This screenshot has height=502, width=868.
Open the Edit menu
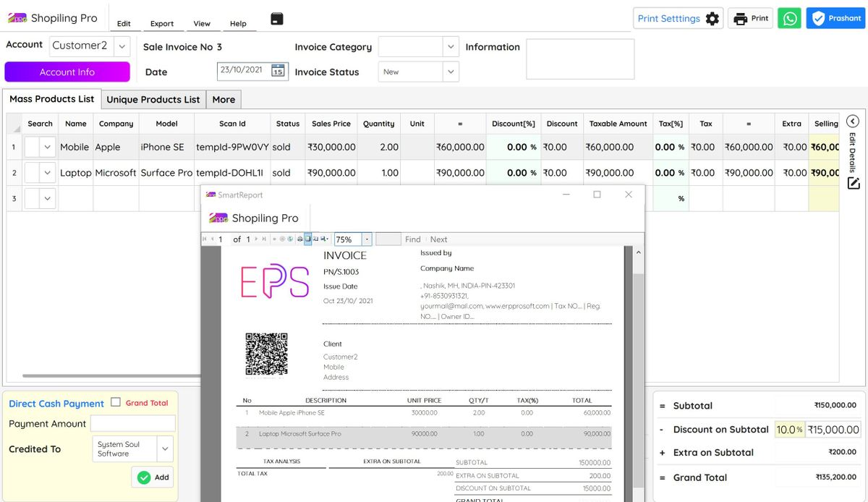tap(124, 23)
